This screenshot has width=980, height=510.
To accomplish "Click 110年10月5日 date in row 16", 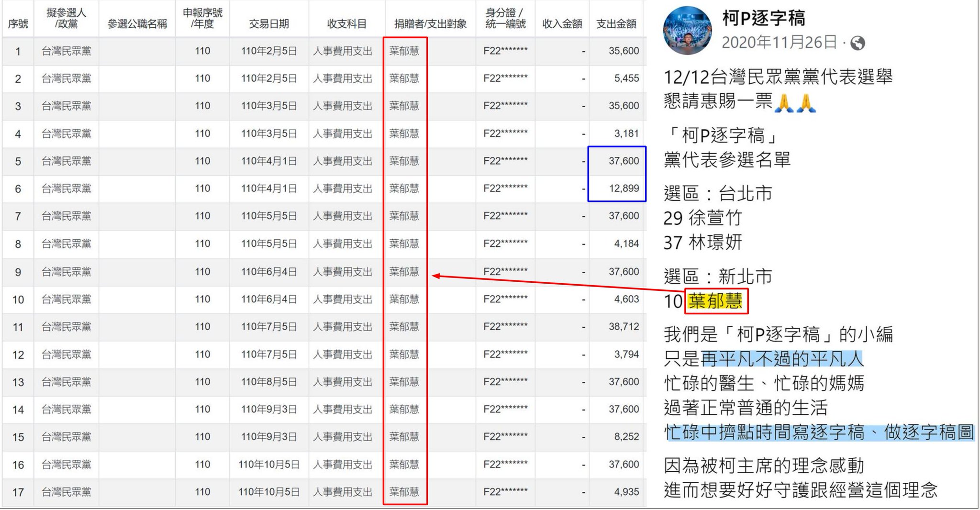I will coord(269,464).
